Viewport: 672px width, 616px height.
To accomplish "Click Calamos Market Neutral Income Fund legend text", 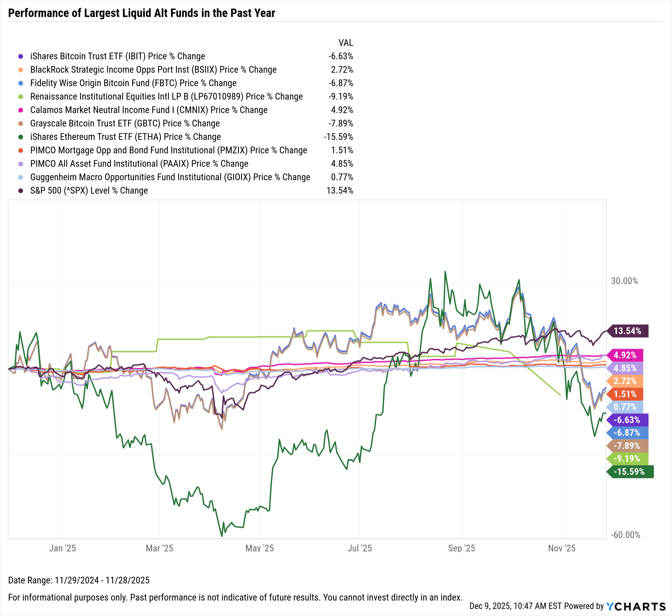I will point(149,110).
